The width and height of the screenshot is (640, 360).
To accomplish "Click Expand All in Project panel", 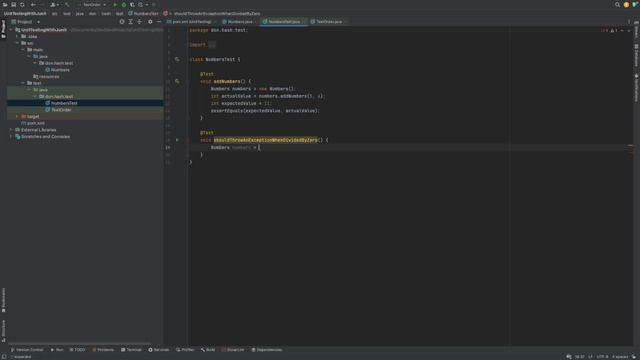I will coord(131,22).
